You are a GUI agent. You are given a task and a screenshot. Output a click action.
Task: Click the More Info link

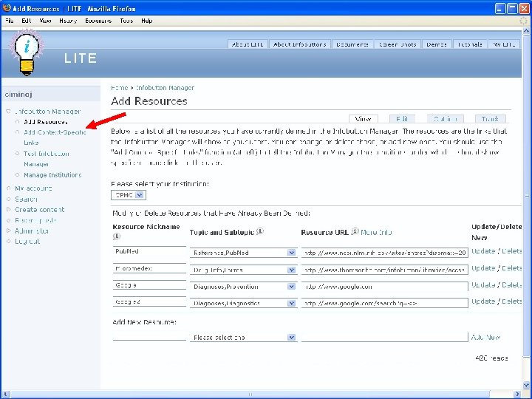click(376, 233)
